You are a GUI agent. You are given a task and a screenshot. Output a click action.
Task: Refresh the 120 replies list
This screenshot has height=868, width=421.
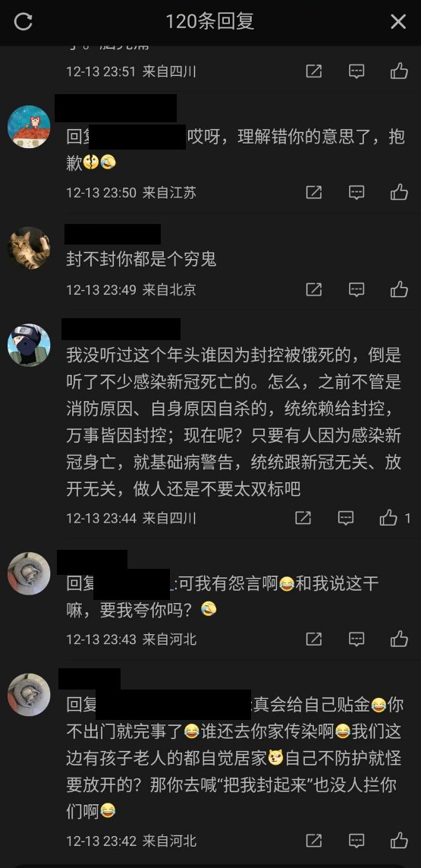pos(24,22)
